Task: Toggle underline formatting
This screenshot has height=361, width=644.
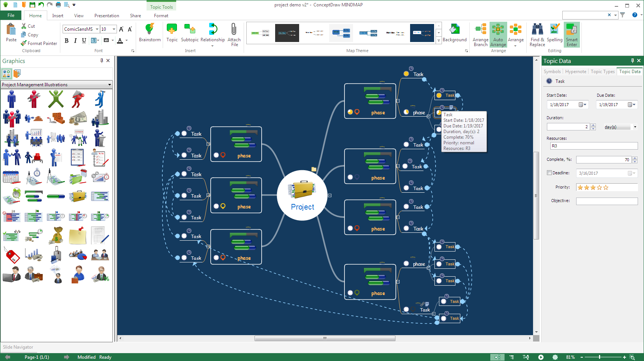Action: pos(84,40)
